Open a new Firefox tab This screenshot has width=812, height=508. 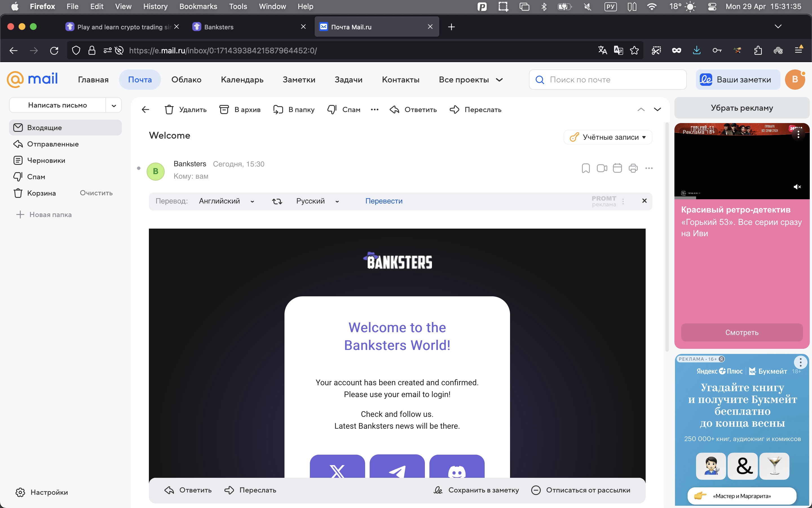451,27
